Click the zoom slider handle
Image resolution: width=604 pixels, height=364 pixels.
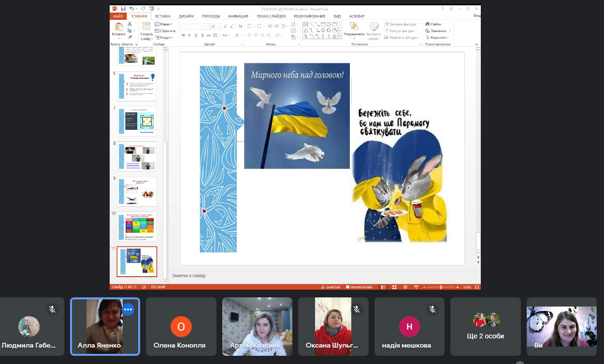pyautogui.click(x=441, y=287)
